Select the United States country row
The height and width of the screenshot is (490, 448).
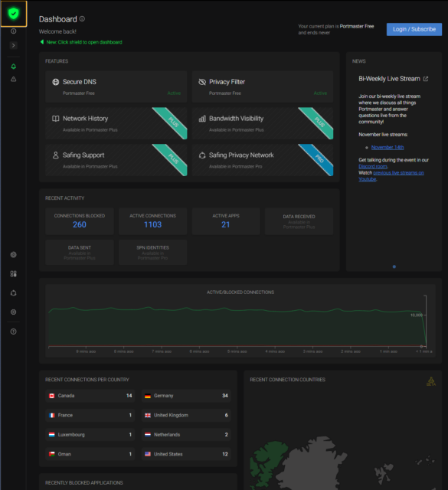[186, 454]
